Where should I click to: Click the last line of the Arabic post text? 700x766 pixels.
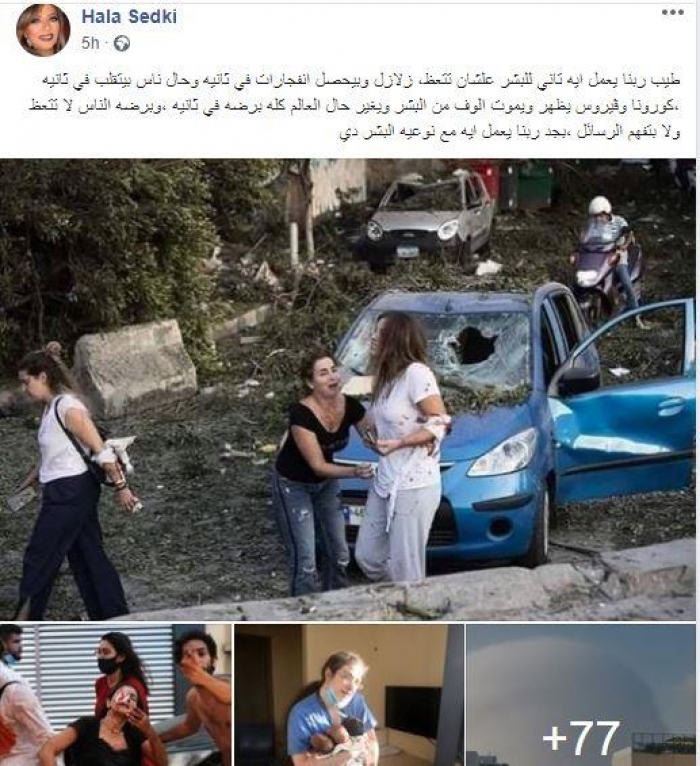(509, 132)
